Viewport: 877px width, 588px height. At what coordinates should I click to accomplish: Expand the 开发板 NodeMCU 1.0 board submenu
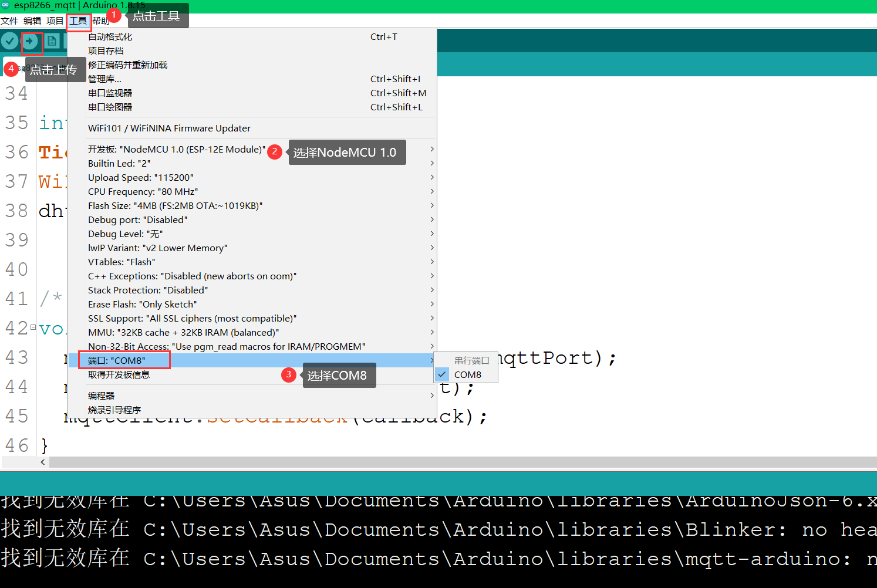tap(252, 150)
